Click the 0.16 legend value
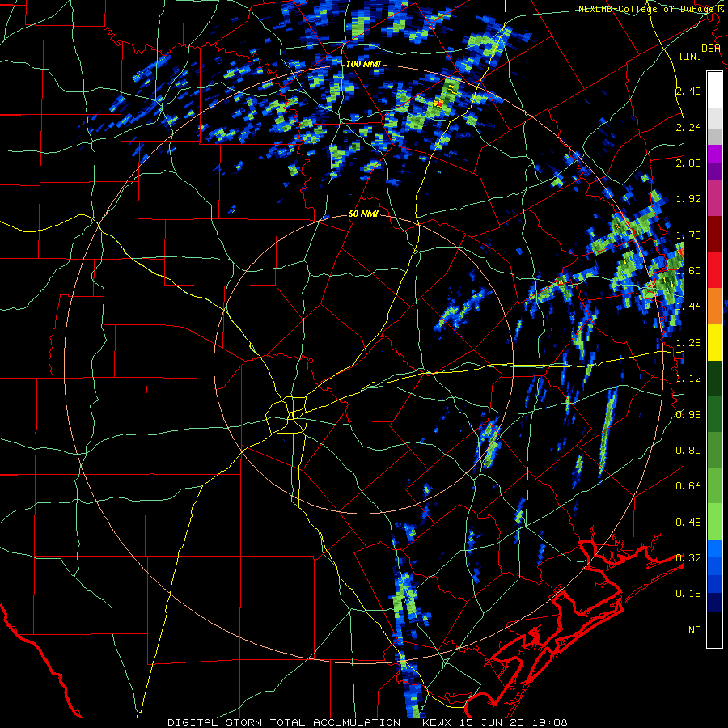728x728 pixels. (688, 594)
